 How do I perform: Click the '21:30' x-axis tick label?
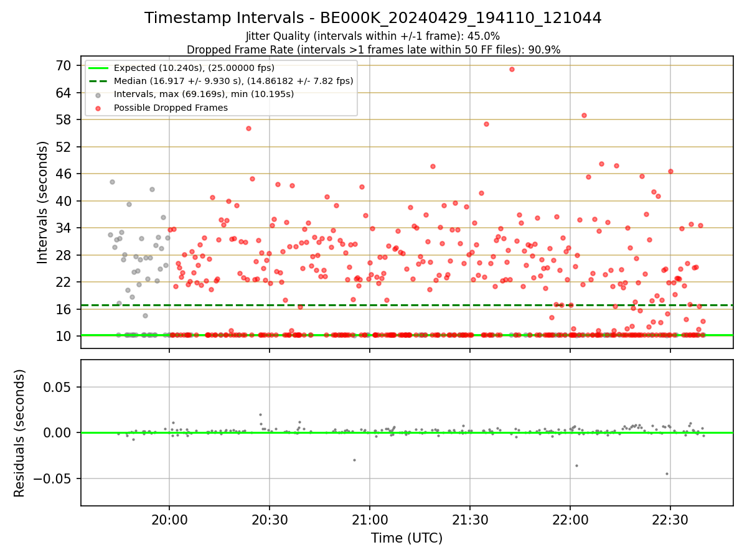470,519
